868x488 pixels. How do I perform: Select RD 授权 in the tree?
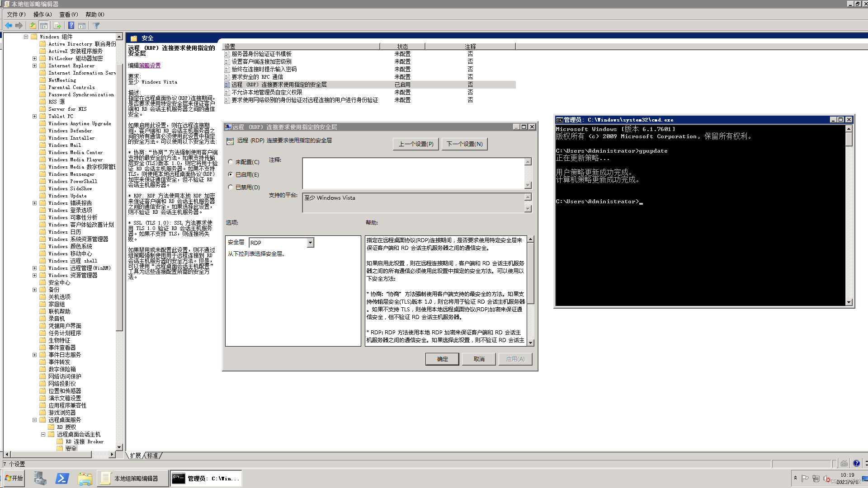(x=66, y=427)
